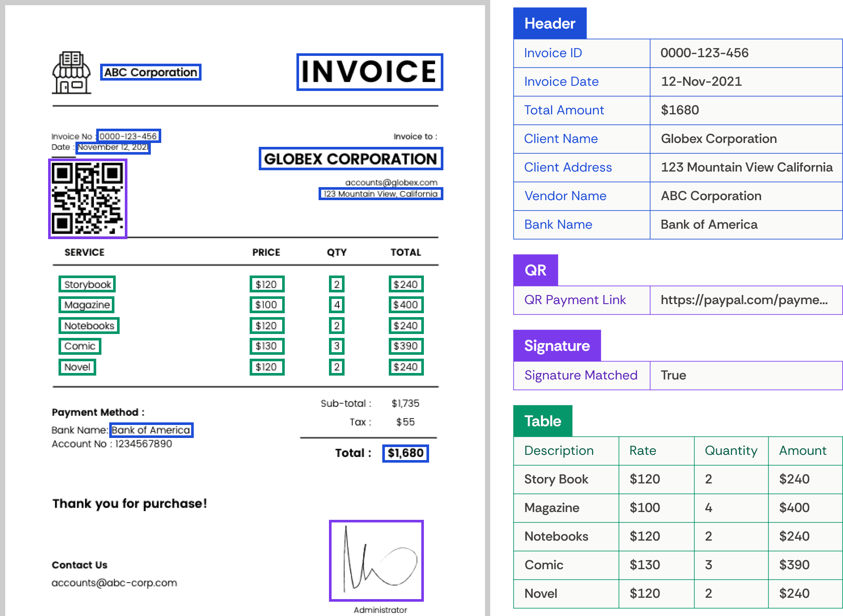
Task: Click the QR Payment Link label
Action: [x=575, y=300]
